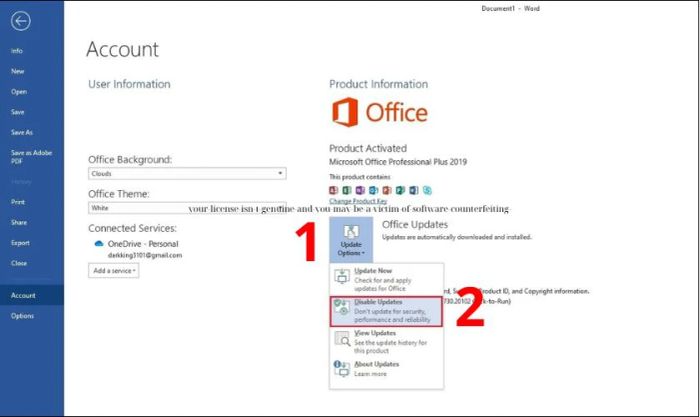The height and width of the screenshot is (417, 700).
Task: Click the Office logo in Product Information
Action: [x=379, y=112]
